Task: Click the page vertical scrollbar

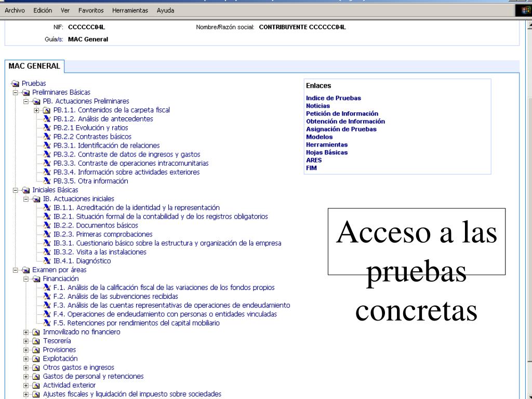Action: click(x=528, y=210)
